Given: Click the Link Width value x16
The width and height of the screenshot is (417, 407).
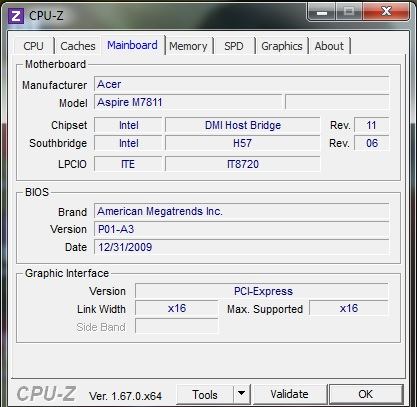Looking at the screenshot, I should (x=177, y=308).
